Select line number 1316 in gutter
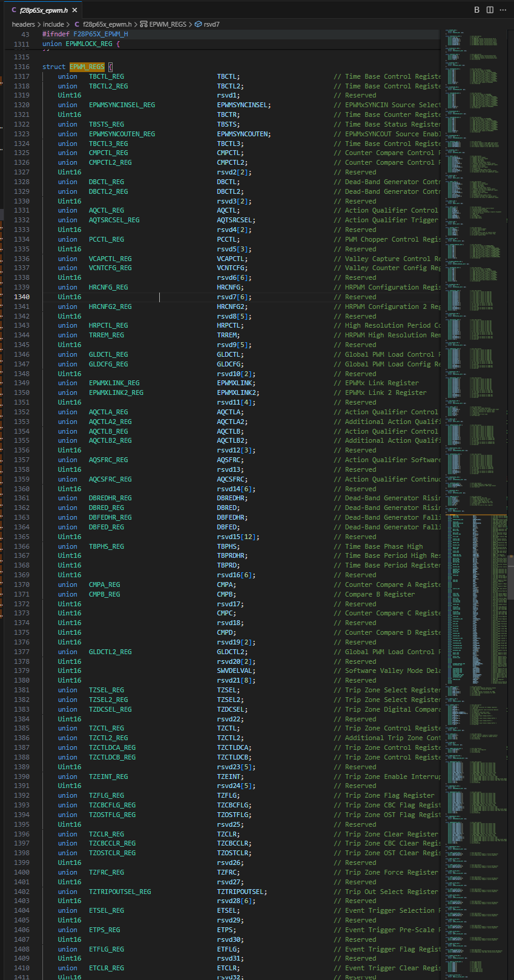 tap(22, 67)
